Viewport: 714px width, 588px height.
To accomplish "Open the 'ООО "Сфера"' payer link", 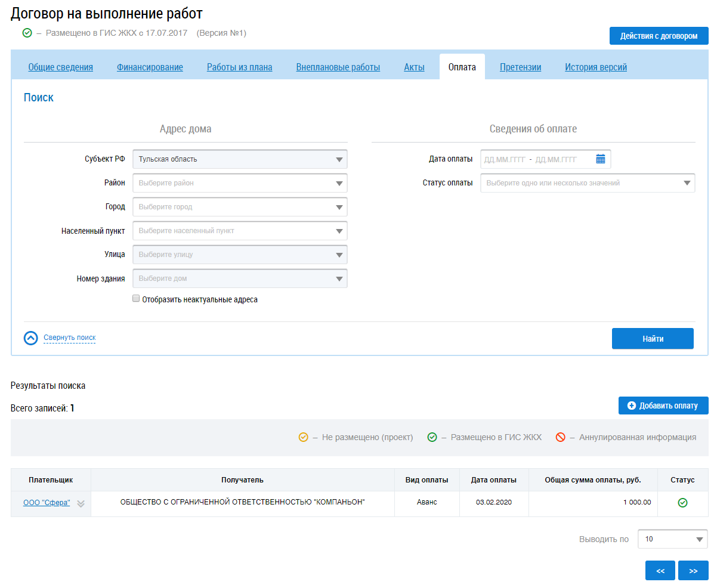I will pyautogui.click(x=47, y=503).
